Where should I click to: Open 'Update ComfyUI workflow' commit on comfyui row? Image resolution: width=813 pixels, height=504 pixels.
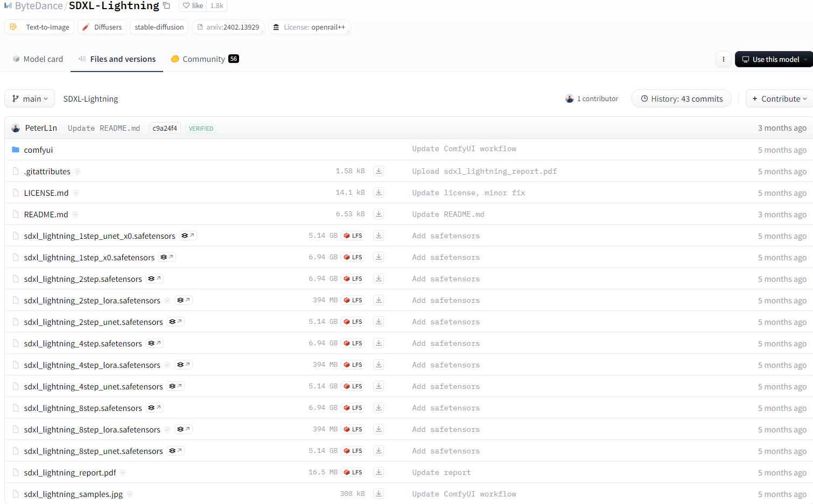click(464, 148)
